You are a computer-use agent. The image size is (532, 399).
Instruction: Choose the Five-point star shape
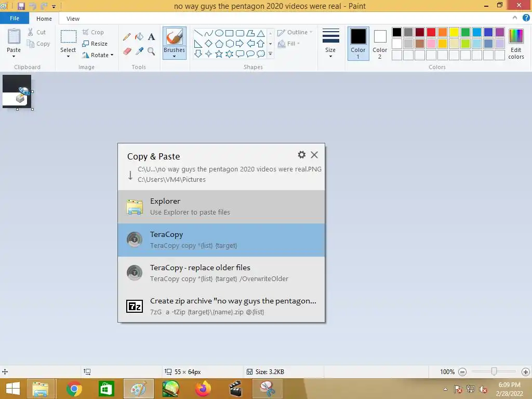point(219,54)
